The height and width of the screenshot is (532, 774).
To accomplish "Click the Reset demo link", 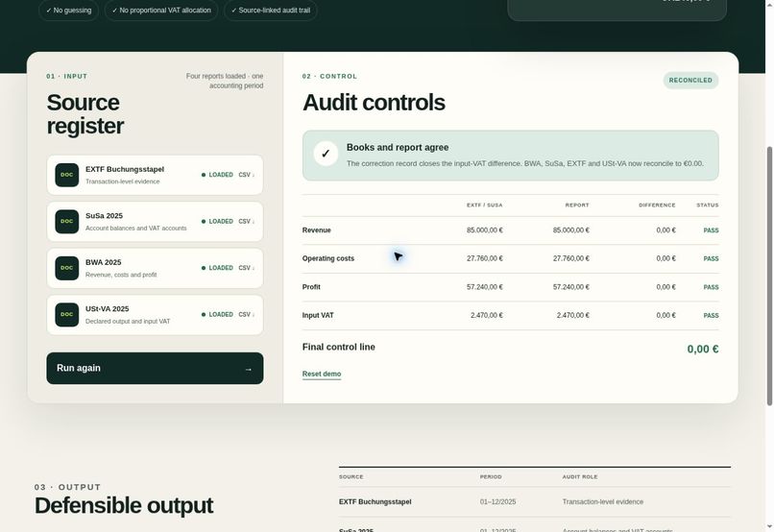I will tap(322, 375).
